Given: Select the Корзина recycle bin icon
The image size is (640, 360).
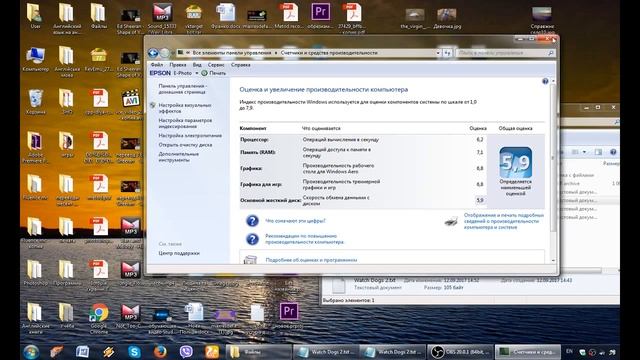Looking at the screenshot, I should point(36,102).
